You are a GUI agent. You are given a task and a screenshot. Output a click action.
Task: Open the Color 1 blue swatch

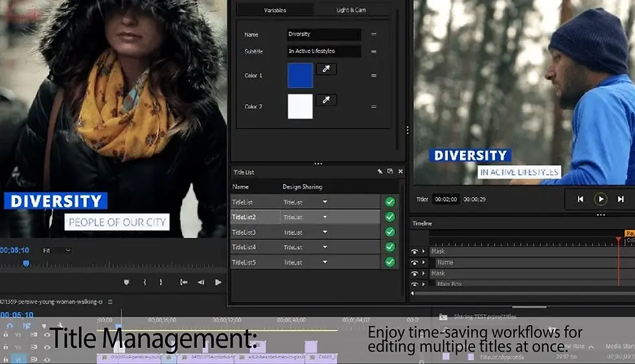pos(300,75)
